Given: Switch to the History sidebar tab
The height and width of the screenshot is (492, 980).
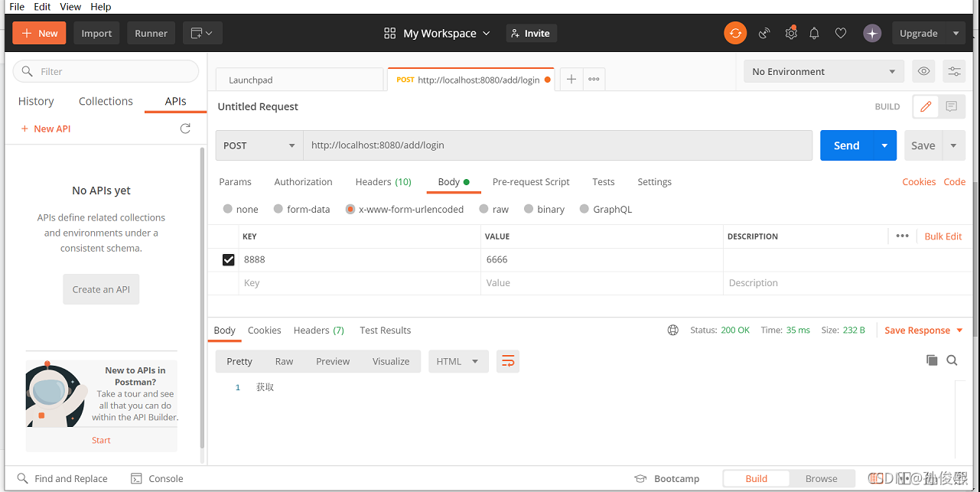Looking at the screenshot, I should [x=36, y=101].
